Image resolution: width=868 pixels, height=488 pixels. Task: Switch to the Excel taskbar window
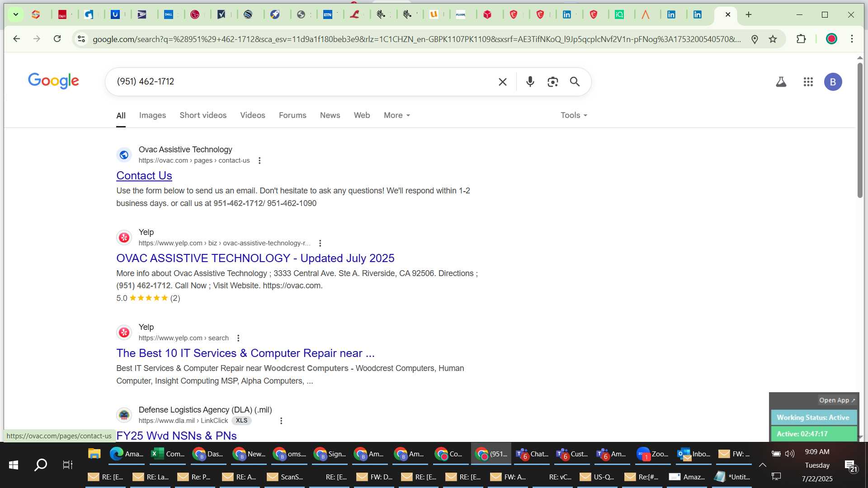168,454
